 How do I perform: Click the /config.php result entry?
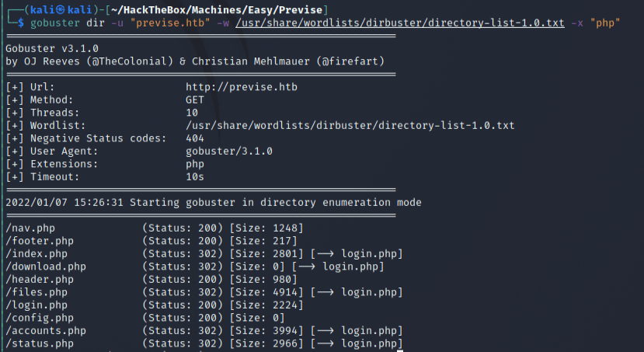pyautogui.click(x=40, y=318)
